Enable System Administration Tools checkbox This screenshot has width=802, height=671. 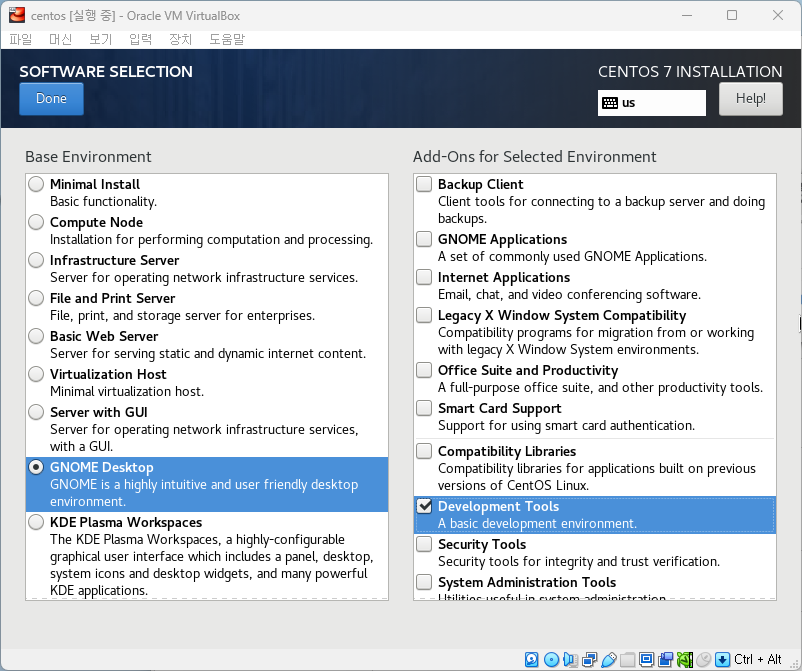[424, 582]
